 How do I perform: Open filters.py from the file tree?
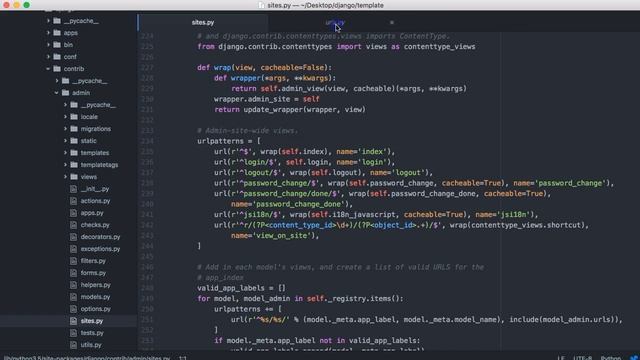pos(93,261)
